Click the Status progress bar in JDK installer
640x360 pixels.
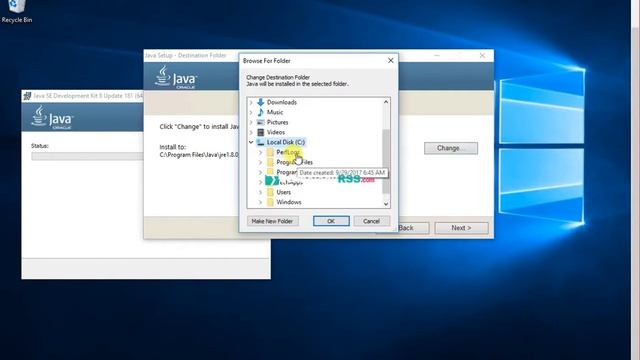(x=87, y=156)
